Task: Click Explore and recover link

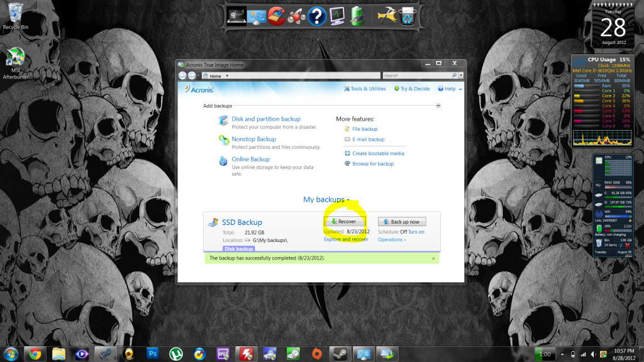Action: (346, 239)
